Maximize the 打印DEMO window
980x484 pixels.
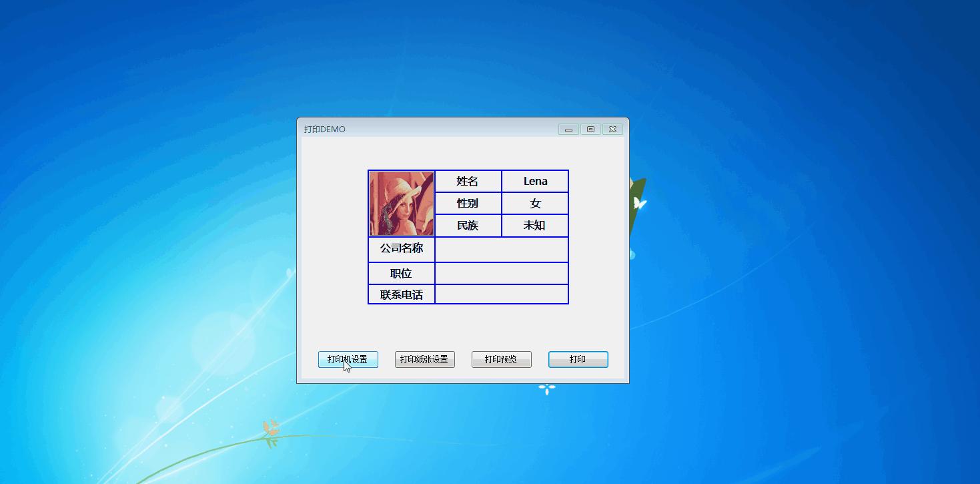coord(590,129)
